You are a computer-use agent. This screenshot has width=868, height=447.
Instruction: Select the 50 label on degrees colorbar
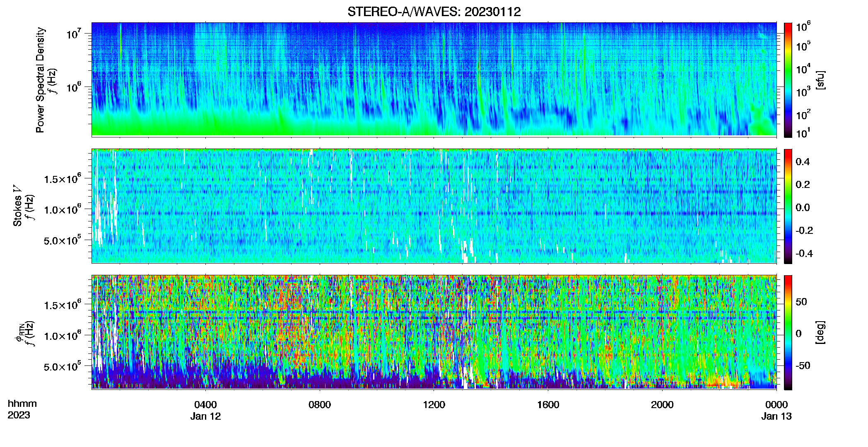point(801,302)
